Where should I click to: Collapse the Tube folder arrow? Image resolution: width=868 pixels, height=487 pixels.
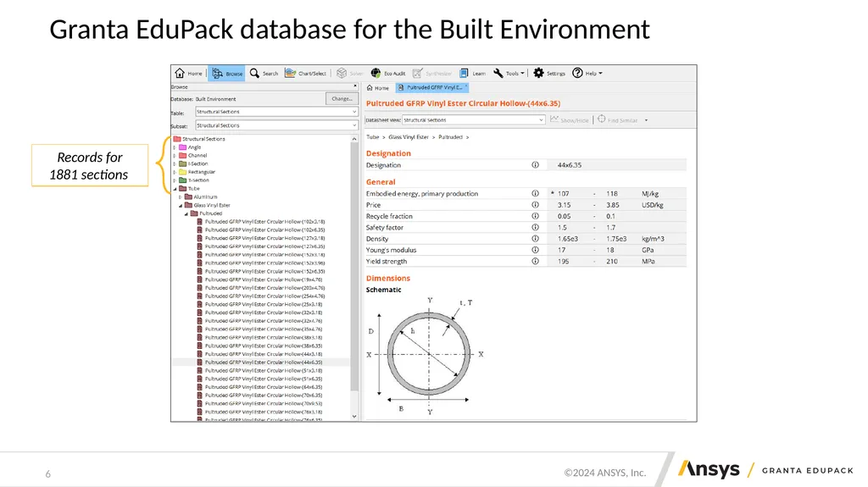point(175,189)
